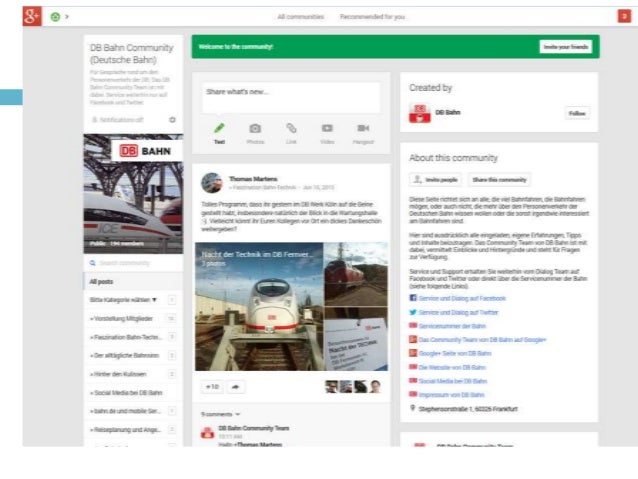Expand the 9 comments dropdown
Viewport: 638px width, 479px height.
pyautogui.click(x=221, y=414)
